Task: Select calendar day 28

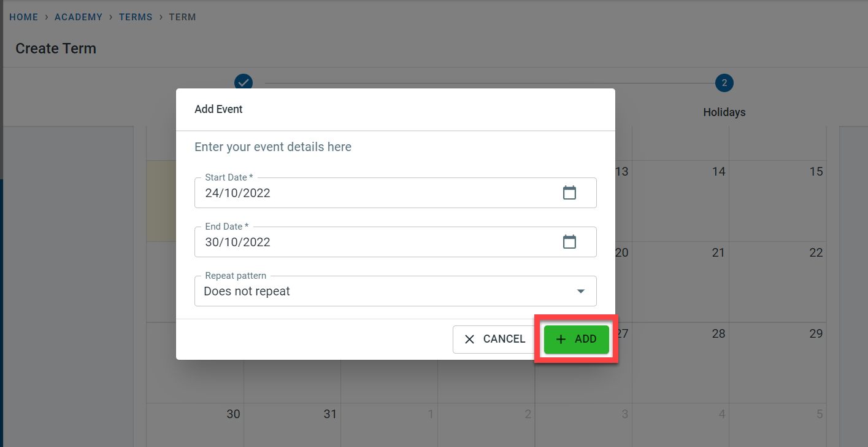Action: [x=718, y=334]
